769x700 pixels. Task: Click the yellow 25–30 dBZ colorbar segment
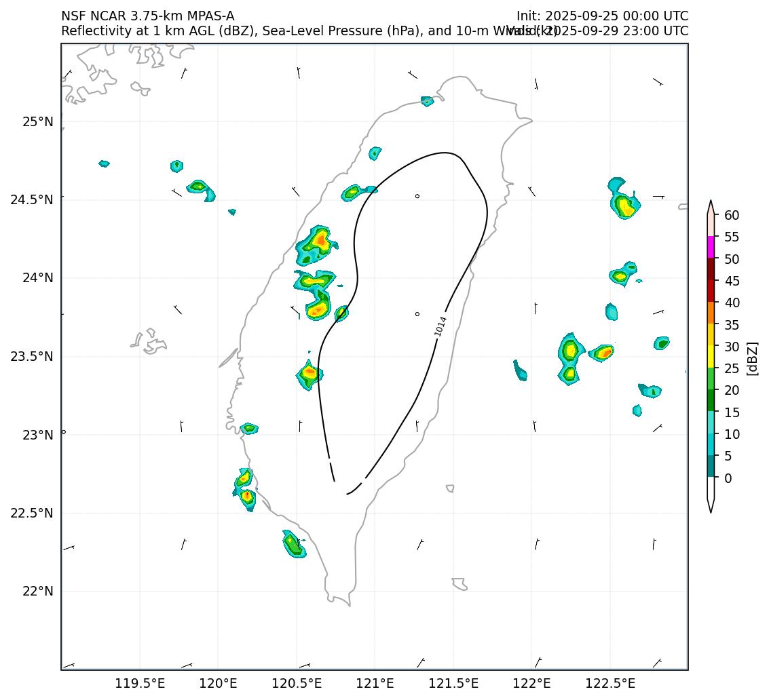(711, 357)
